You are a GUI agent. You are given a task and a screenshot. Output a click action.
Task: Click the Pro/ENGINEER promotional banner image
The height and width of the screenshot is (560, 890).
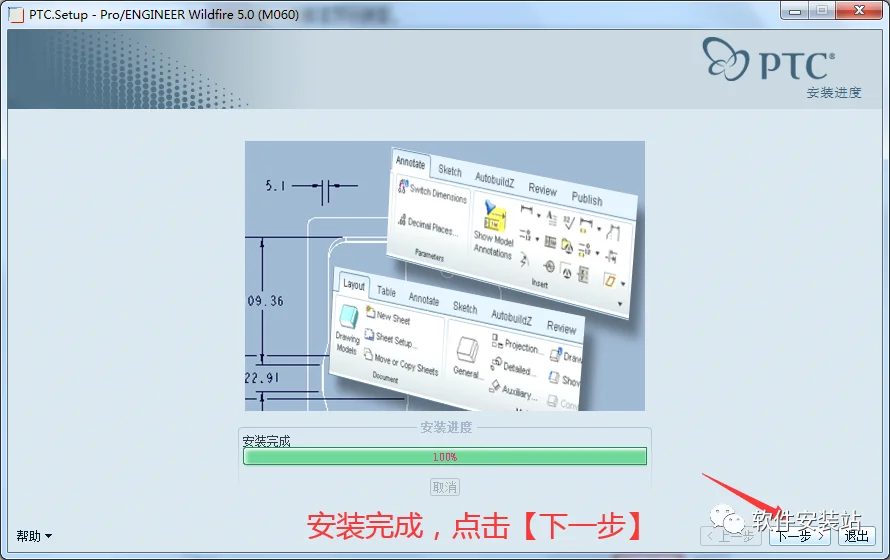(444, 276)
